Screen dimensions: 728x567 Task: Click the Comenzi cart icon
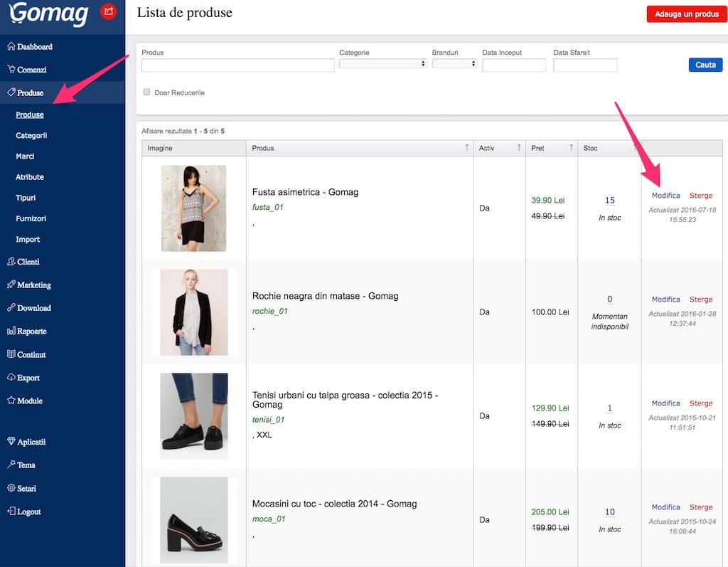point(11,70)
